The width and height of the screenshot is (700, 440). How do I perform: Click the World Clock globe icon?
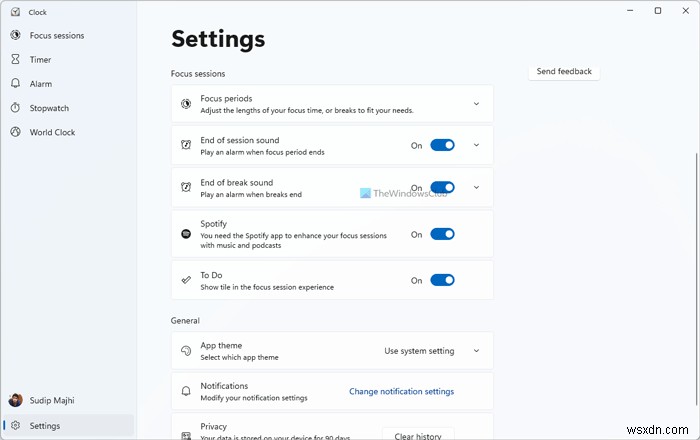point(16,132)
